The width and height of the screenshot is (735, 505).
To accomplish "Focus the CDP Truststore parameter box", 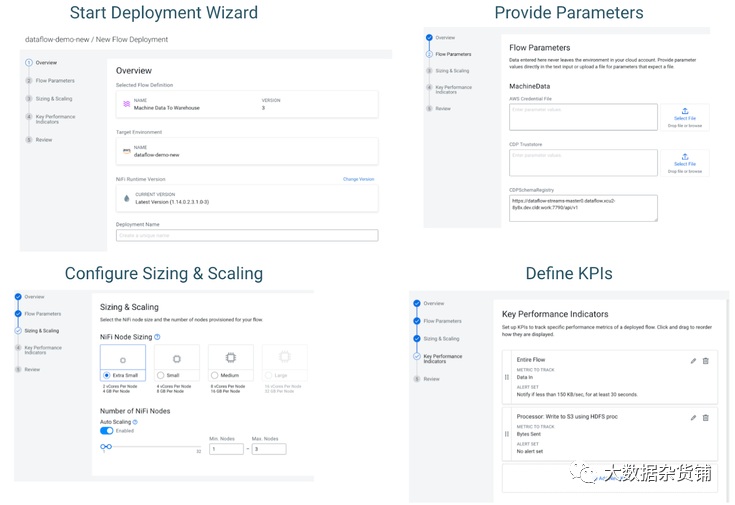I will (583, 163).
